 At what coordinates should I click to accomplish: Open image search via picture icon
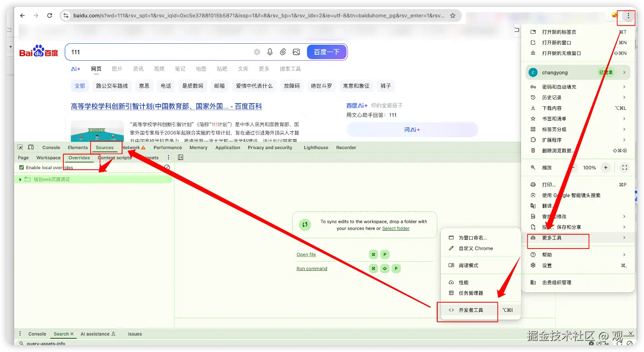(x=296, y=52)
